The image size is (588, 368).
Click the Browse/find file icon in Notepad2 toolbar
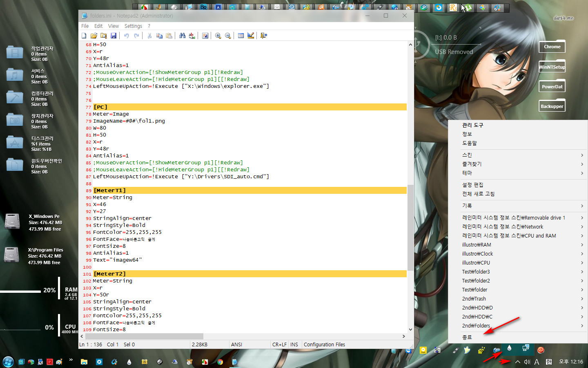[104, 36]
